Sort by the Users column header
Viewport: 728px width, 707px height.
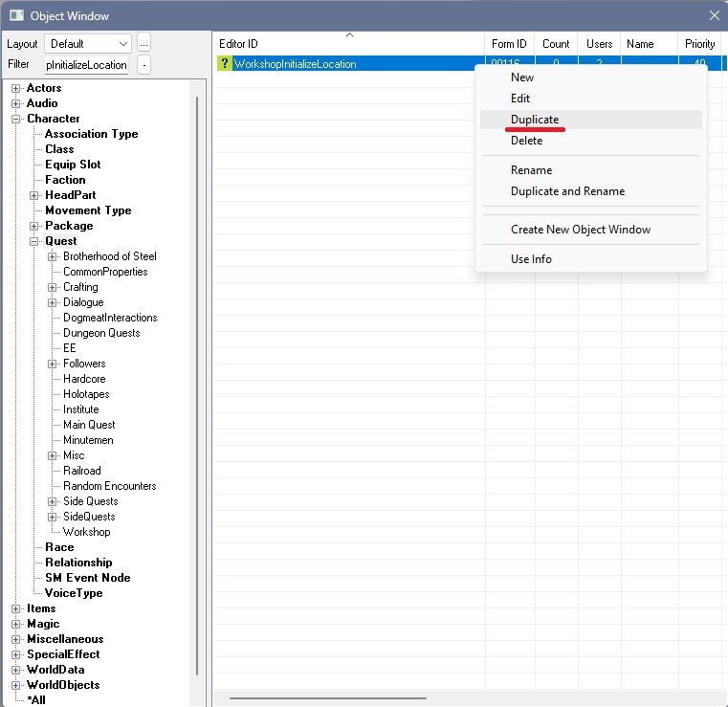point(599,44)
